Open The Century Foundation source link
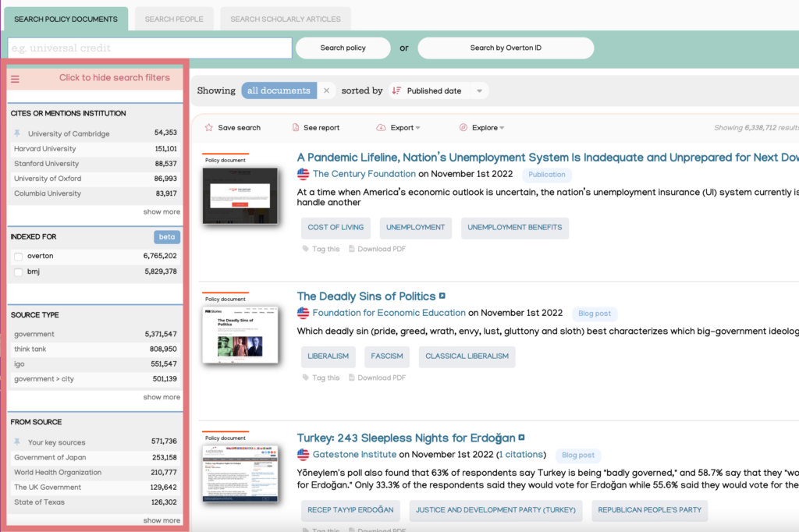 click(x=364, y=174)
